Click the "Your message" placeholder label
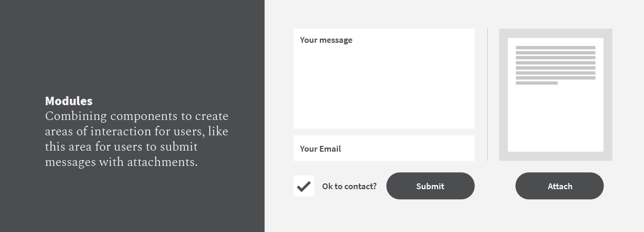Viewport: 644px width, 232px height. click(326, 40)
